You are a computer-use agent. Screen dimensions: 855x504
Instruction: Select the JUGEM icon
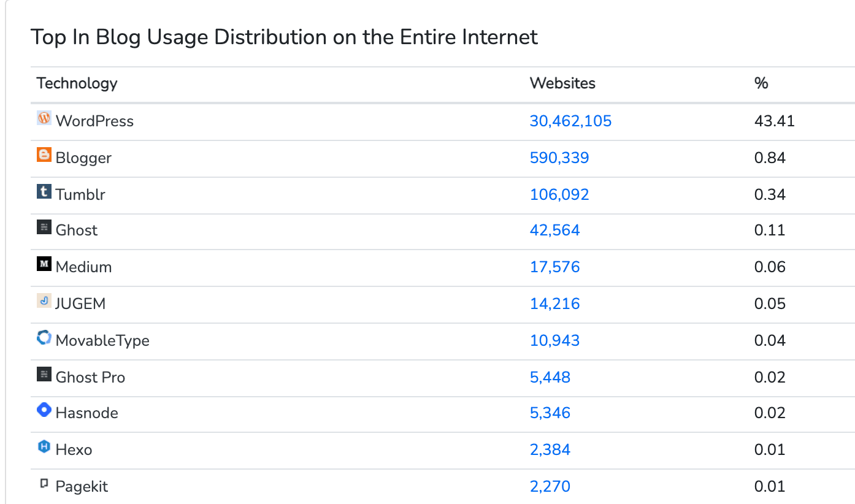click(43, 300)
